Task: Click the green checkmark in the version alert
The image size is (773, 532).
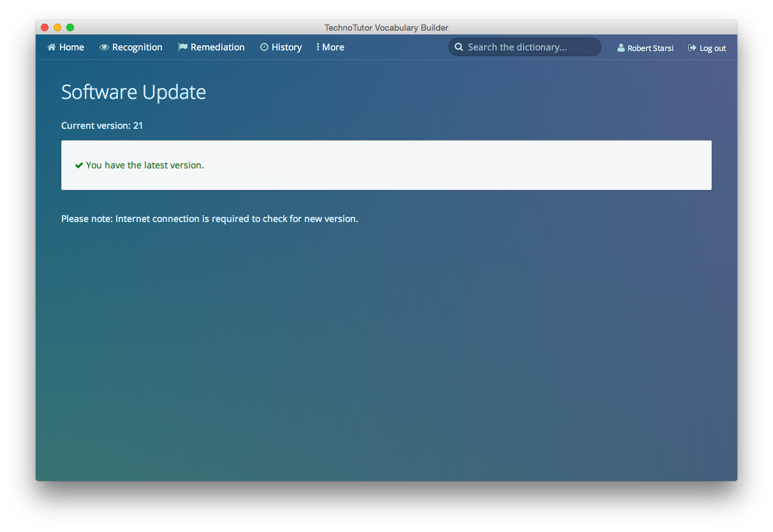Action: 78,165
